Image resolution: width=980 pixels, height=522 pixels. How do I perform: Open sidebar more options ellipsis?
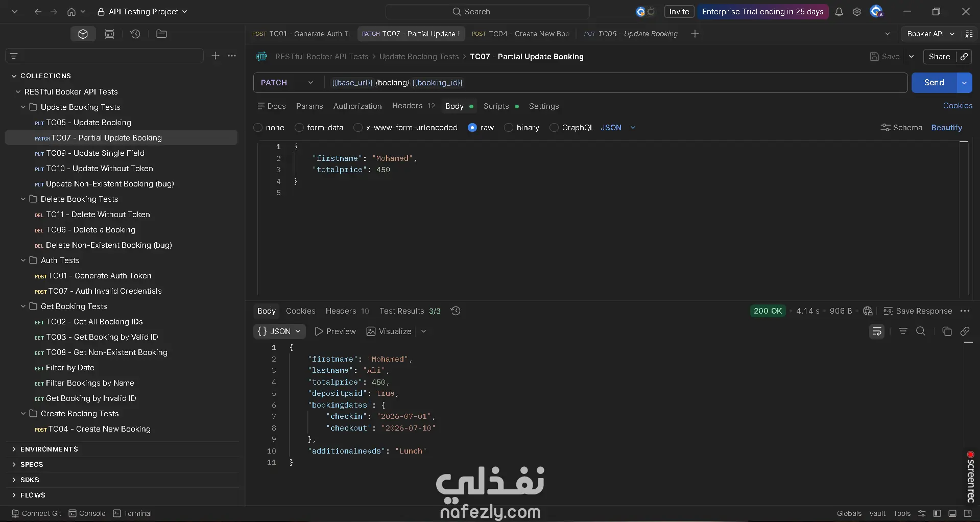tap(232, 56)
